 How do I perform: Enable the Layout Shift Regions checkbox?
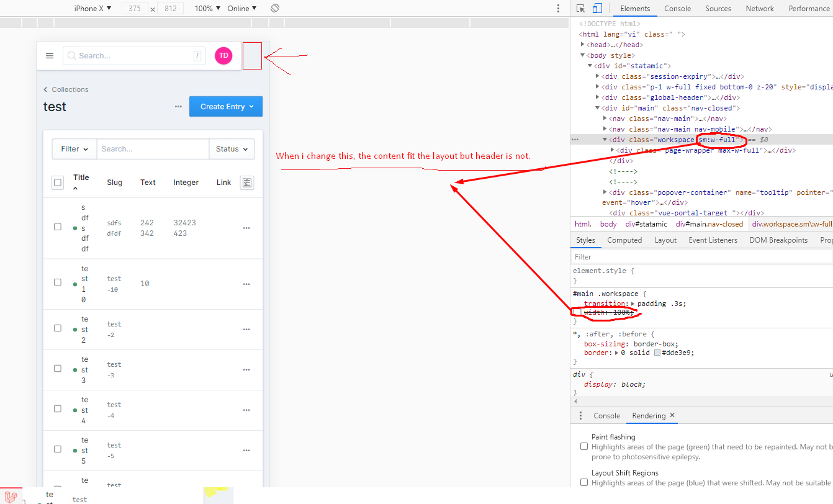click(583, 482)
